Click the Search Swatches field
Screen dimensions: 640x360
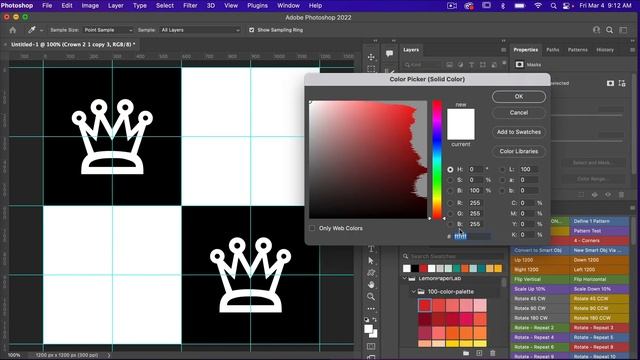coord(453,256)
